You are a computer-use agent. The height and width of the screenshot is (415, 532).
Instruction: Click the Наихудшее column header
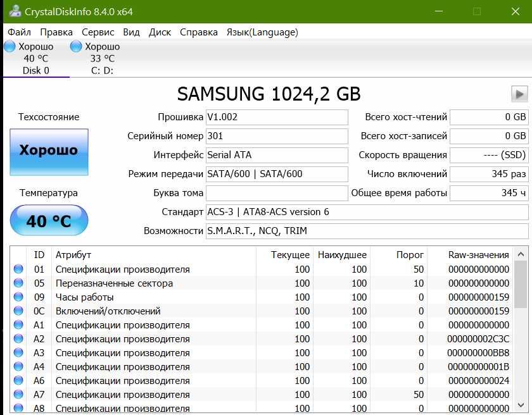(341, 255)
